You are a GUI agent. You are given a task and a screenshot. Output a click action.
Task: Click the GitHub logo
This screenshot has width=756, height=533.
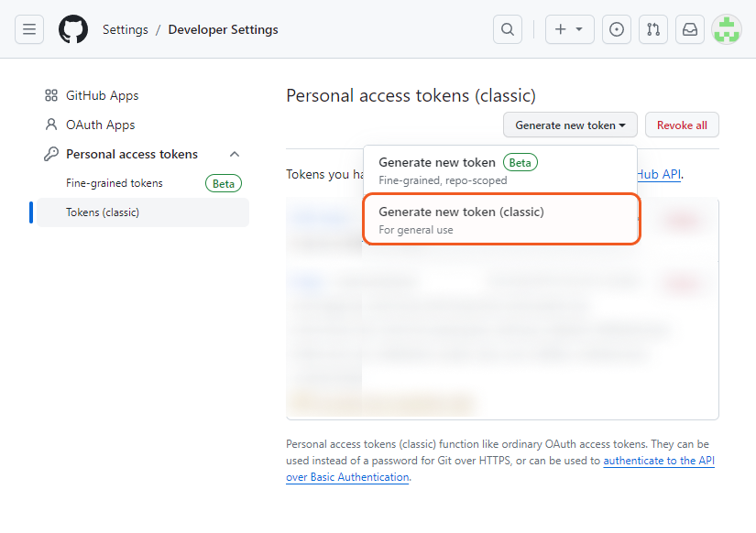tap(73, 29)
